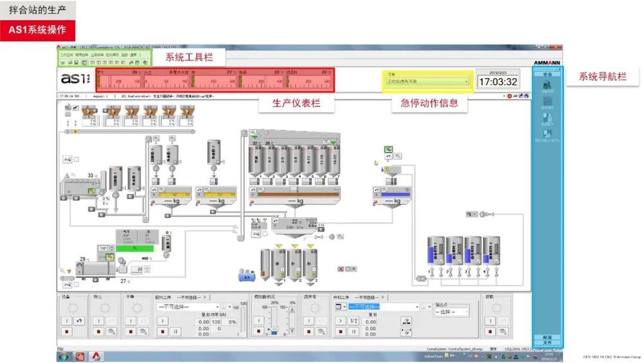644x363 pixels.
Task: Reset the 设备 group with the undo arrow
Action: [79, 321]
